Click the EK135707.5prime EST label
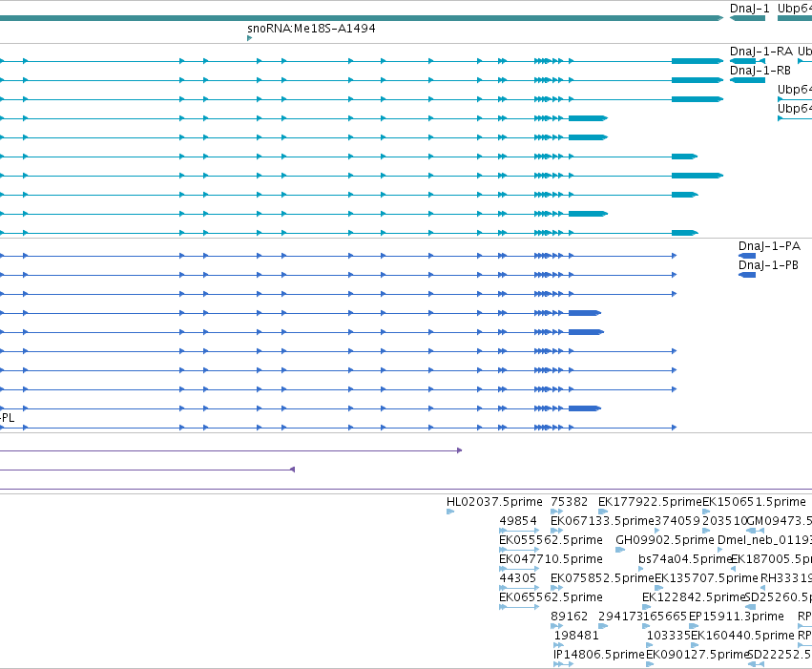The image size is (812, 669). [706, 578]
